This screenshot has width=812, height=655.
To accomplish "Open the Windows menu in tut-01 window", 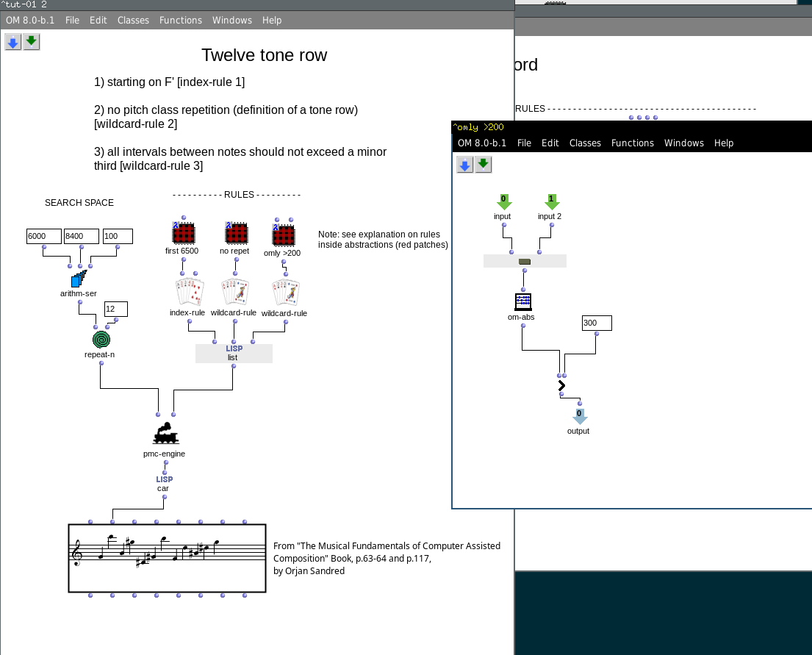I will [x=231, y=21].
